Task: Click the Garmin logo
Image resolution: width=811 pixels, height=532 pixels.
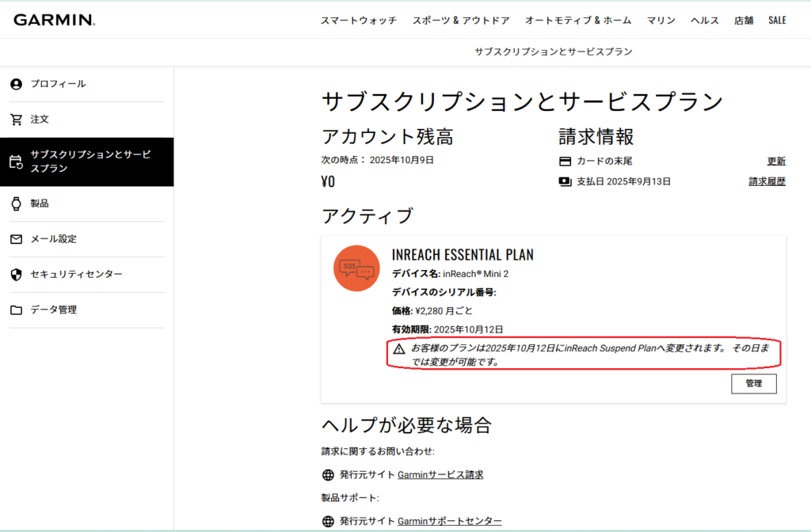Action: coord(54,20)
